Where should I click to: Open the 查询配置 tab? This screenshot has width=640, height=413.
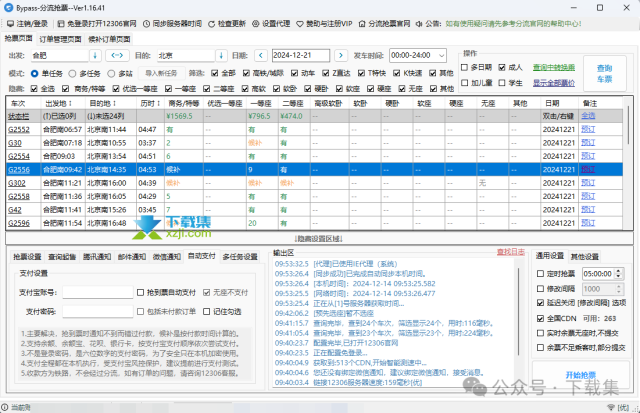pyautogui.click(x=62, y=256)
